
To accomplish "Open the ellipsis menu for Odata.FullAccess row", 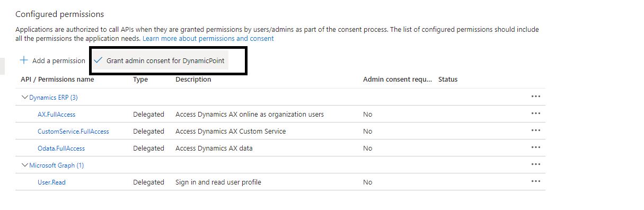I will [536, 147].
